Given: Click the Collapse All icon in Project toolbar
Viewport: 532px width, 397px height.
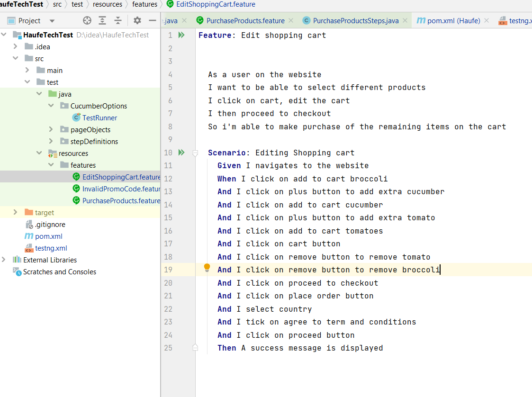Looking at the screenshot, I should (x=117, y=20).
